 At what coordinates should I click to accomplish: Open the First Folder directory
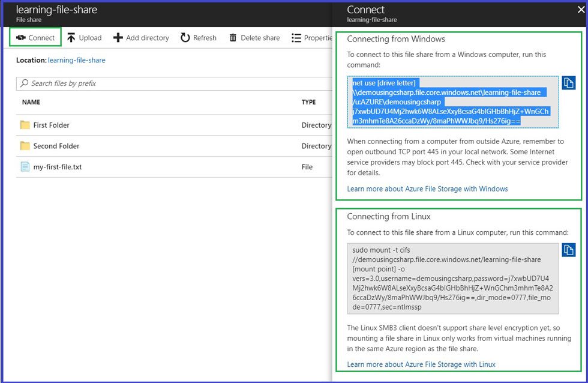(x=51, y=125)
